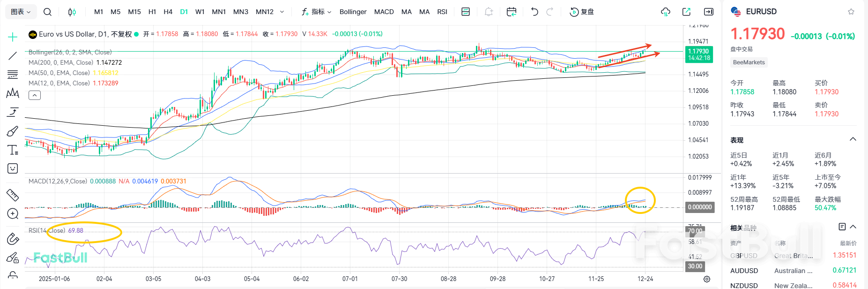Click the share chart export icon
The image size is (868, 289).
[x=687, y=12]
